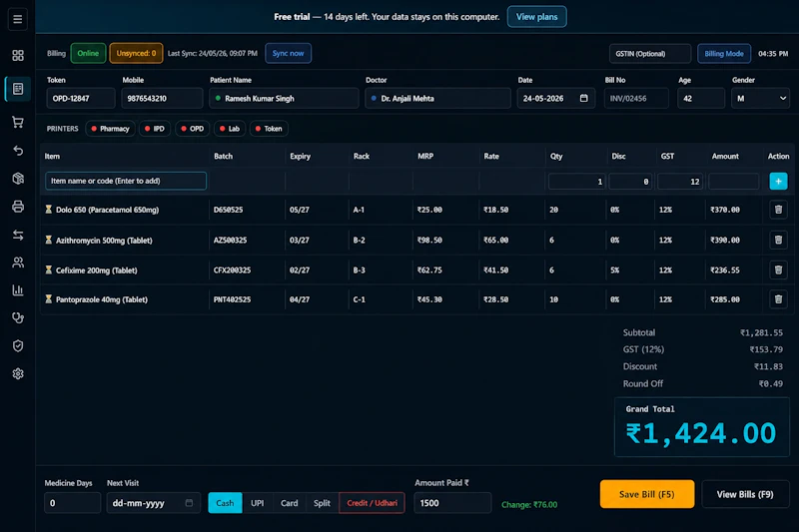The height and width of the screenshot is (532, 799).
Task: Click the Patient Name field
Action: (284, 98)
